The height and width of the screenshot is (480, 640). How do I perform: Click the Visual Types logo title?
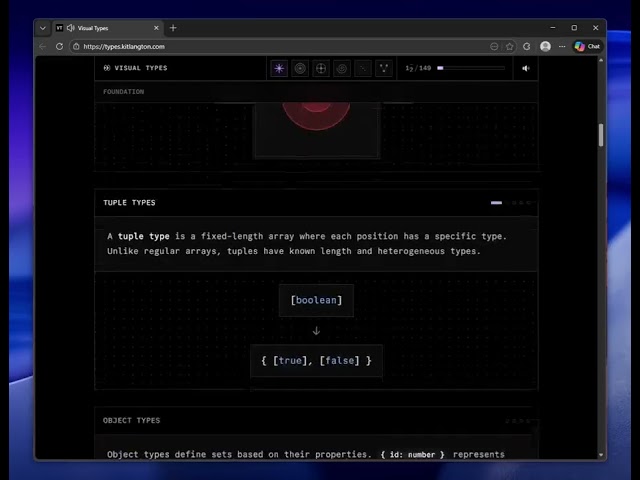pyautogui.click(x=136, y=68)
